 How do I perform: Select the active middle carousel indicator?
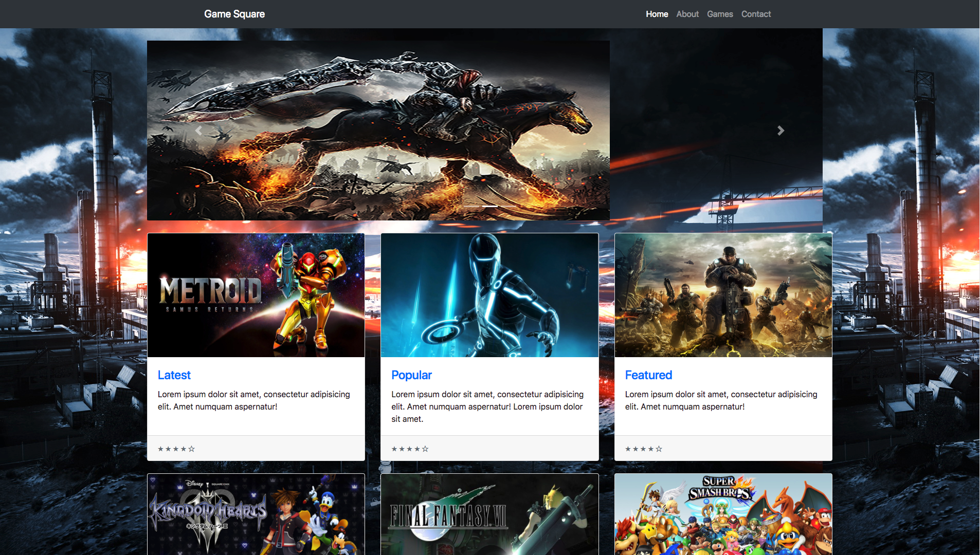pyautogui.click(x=489, y=206)
